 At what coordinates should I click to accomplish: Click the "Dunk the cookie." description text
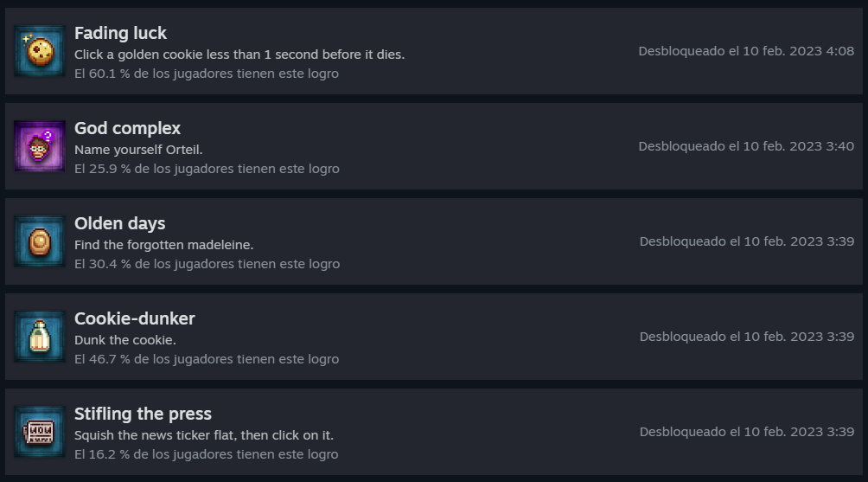tap(124, 340)
